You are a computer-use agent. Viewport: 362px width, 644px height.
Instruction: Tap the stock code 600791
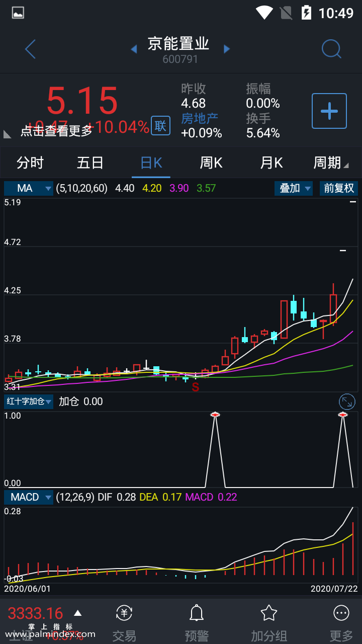click(x=180, y=59)
